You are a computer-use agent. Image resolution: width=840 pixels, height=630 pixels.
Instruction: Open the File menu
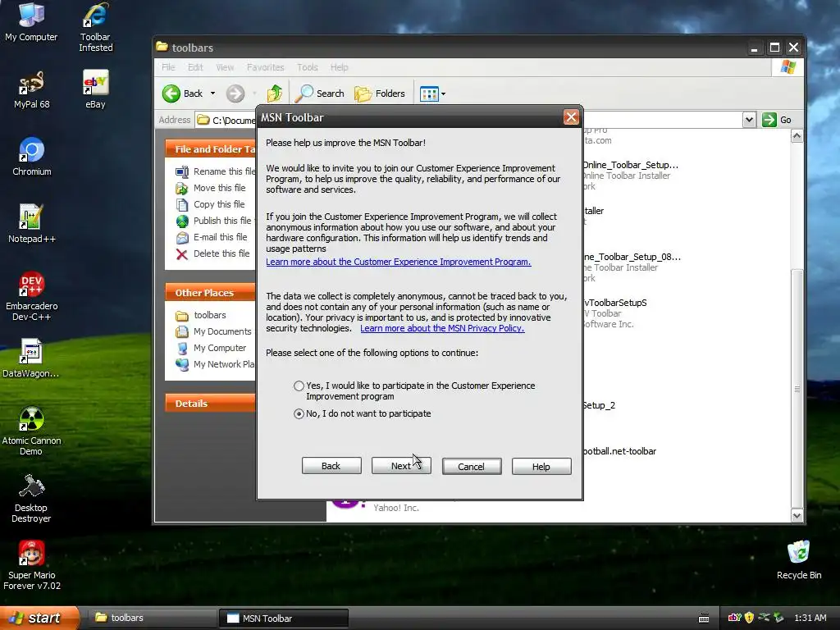tap(168, 67)
